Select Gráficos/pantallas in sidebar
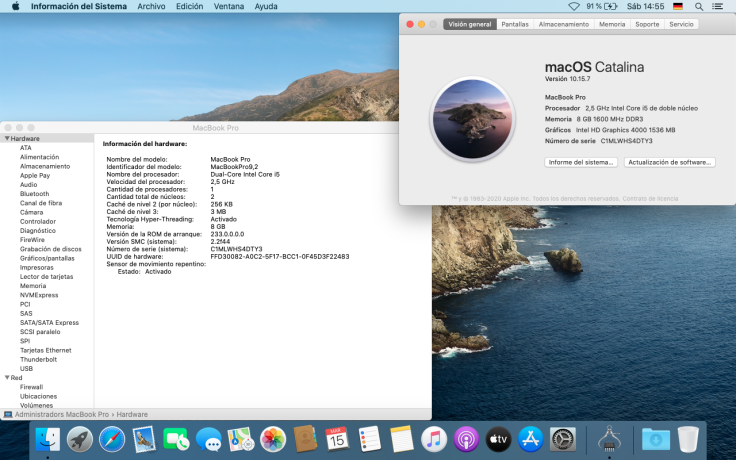The image size is (736, 460). point(47,258)
